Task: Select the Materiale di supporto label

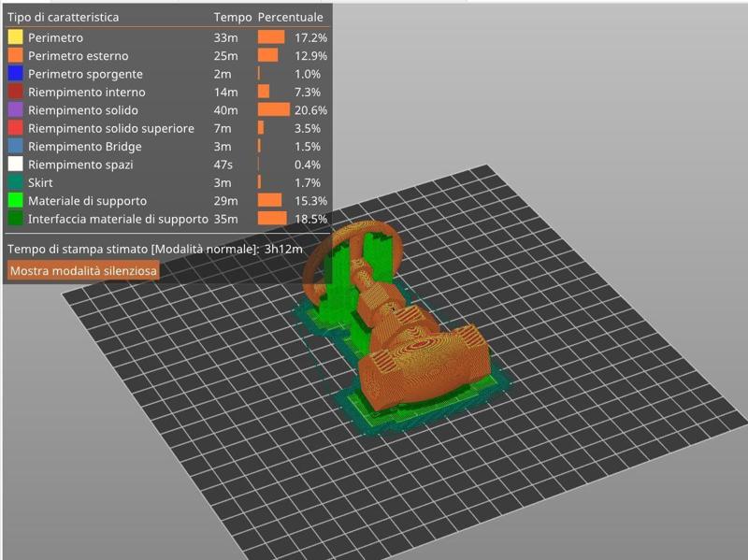Action: pyautogui.click(x=87, y=201)
